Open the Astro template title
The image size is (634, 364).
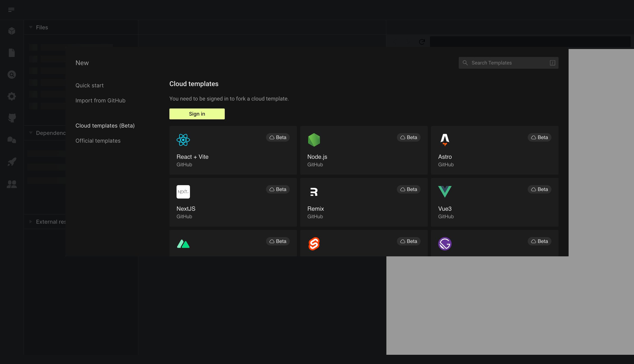pos(445,157)
